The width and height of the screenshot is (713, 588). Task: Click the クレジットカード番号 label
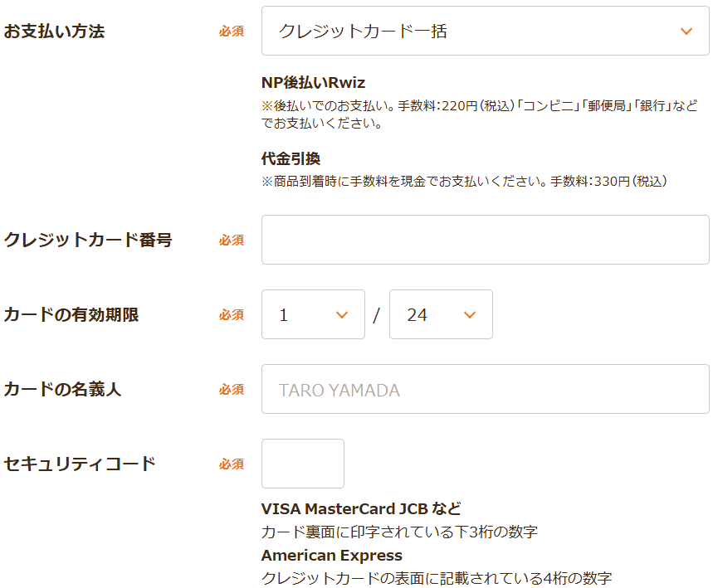tap(88, 240)
